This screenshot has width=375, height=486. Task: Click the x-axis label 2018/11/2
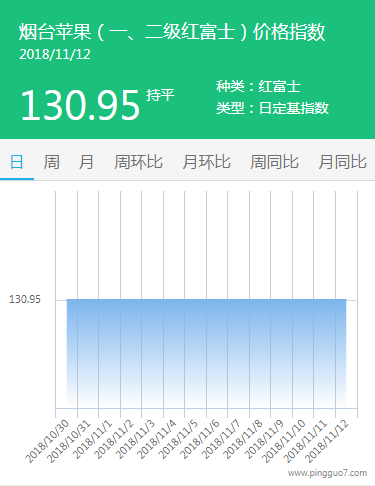(114, 439)
